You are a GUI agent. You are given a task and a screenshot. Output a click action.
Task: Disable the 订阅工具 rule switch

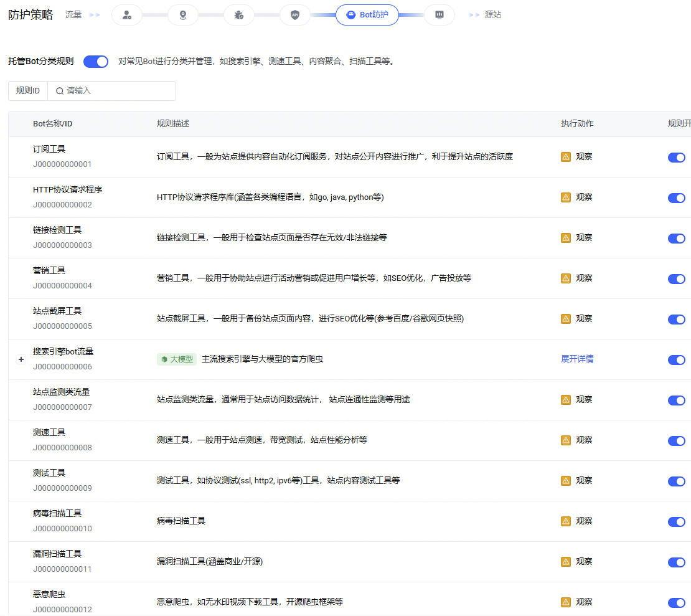(676, 158)
